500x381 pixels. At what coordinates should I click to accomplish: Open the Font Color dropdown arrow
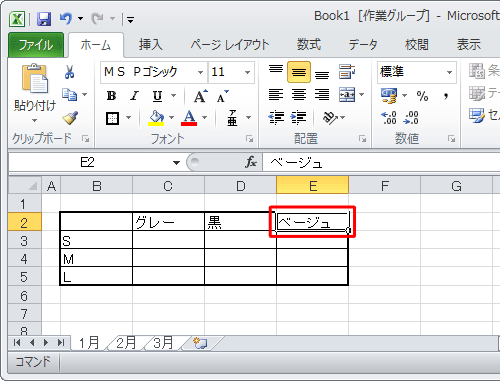204,118
